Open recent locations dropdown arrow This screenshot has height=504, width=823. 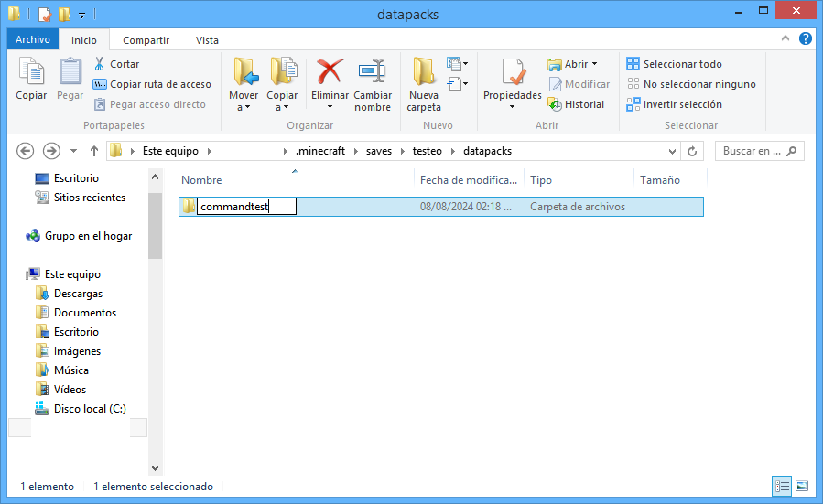[73, 151]
